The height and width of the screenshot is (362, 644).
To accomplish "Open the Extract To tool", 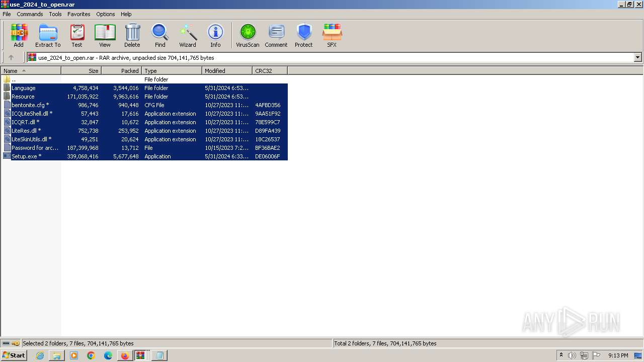I will [48, 35].
